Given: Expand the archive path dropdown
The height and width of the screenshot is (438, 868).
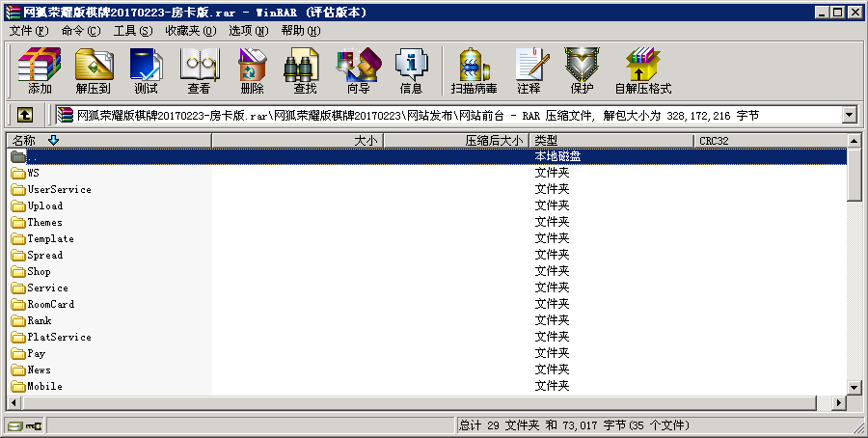Looking at the screenshot, I should click(x=849, y=115).
